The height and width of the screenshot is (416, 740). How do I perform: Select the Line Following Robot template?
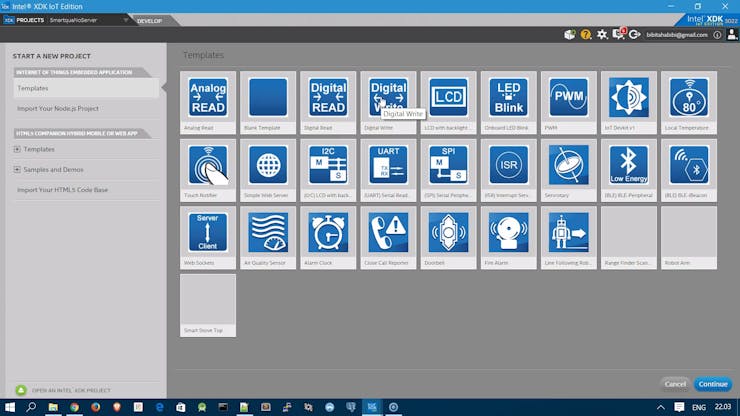[x=569, y=238]
